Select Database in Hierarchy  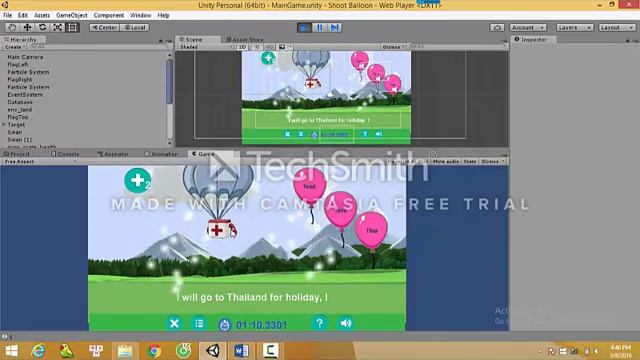[x=20, y=102]
